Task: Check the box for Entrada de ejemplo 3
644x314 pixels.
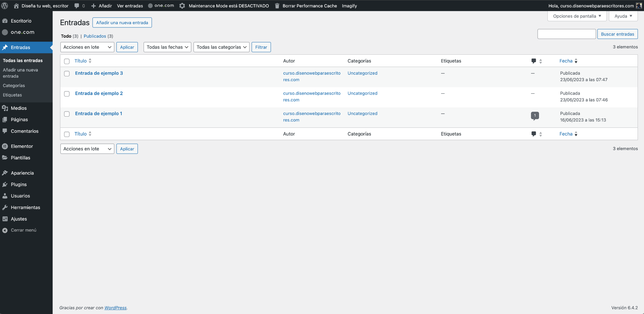Action: (67, 74)
